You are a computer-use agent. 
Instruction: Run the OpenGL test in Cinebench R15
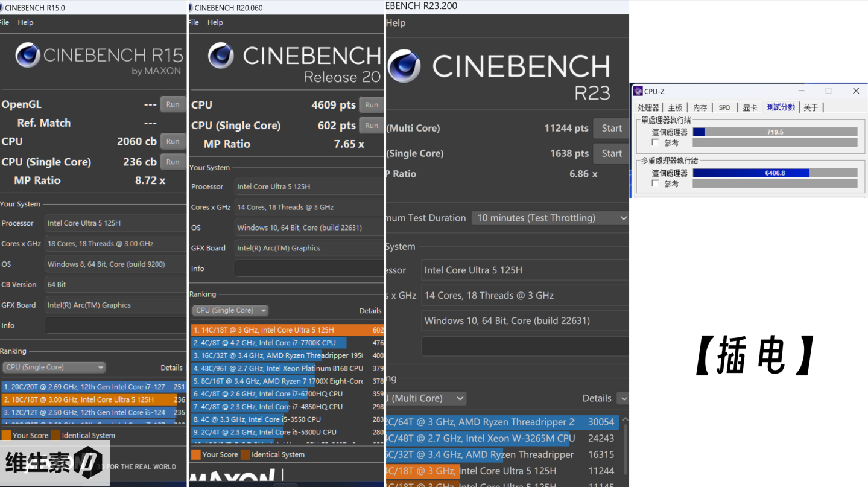tap(173, 104)
